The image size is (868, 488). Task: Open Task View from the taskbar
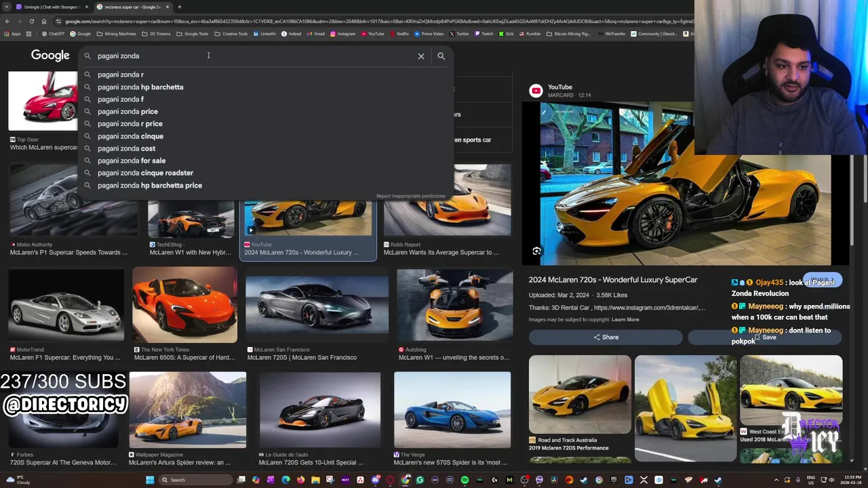[241, 480]
